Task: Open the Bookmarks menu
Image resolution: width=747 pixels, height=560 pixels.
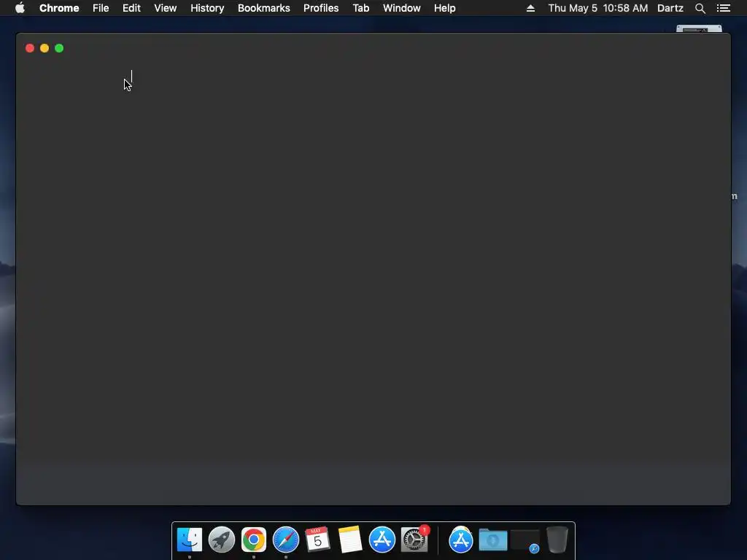Action: coord(264,8)
